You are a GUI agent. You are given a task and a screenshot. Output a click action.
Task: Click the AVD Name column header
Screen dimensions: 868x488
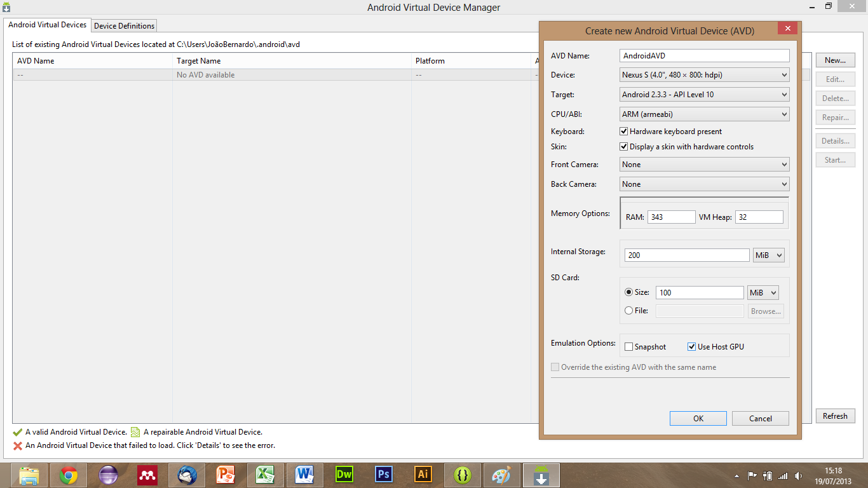point(93,61)
